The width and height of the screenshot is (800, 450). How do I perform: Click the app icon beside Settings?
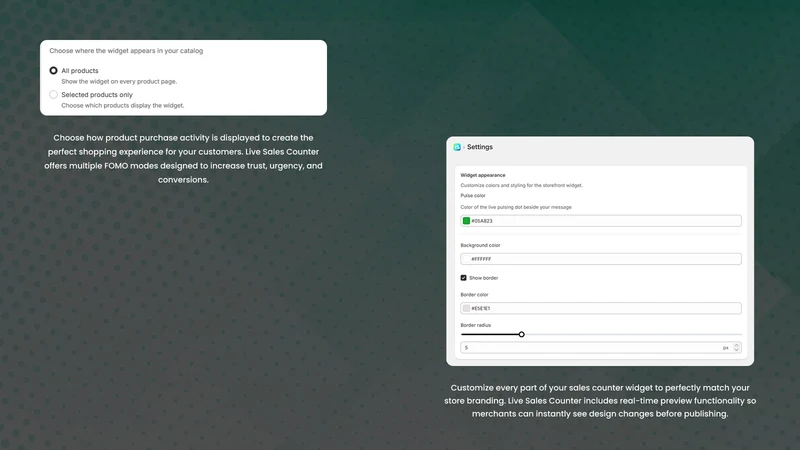coord(457,147)
